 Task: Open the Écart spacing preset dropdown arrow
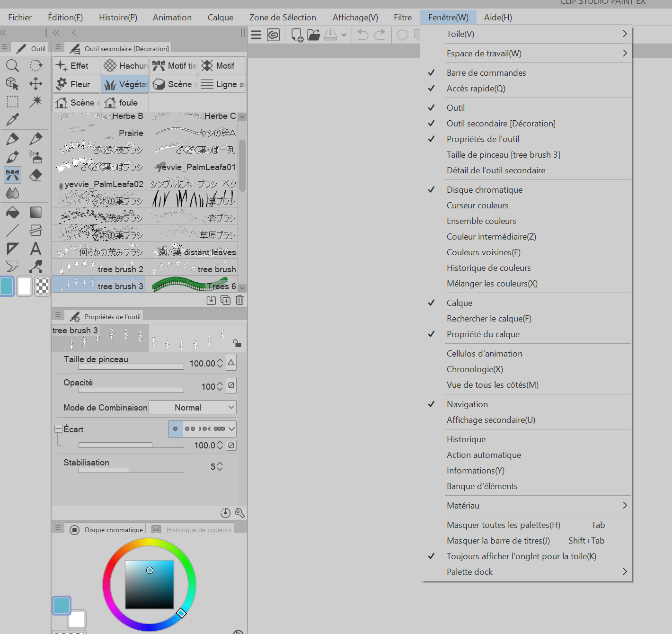(231, 429)
